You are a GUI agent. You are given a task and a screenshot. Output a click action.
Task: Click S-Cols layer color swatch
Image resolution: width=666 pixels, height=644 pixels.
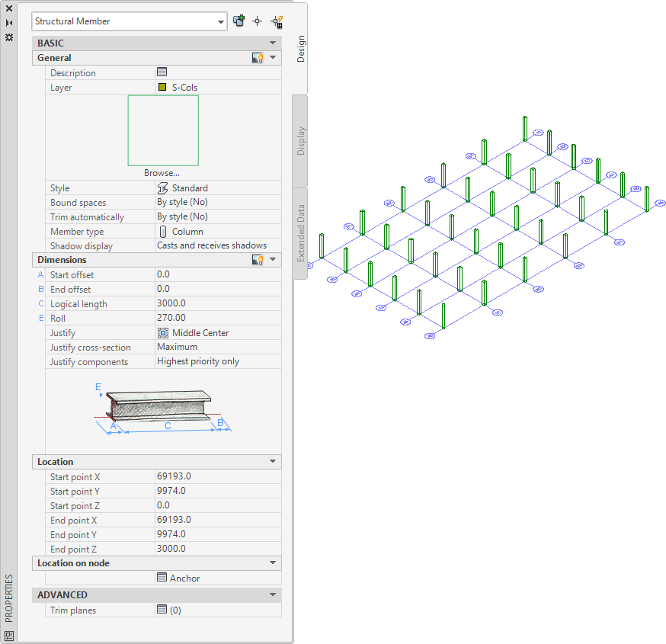click(162, 87)
